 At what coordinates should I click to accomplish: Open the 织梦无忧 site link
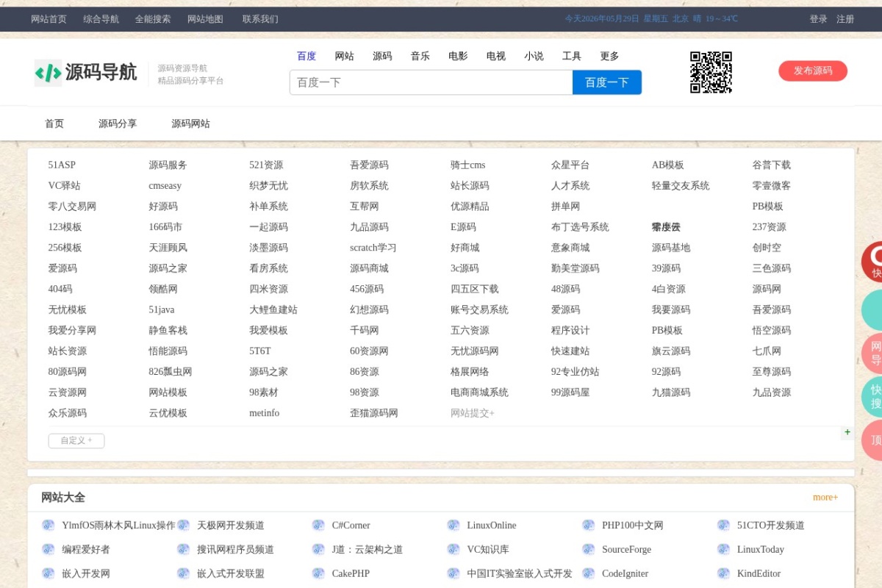(269, 186)
